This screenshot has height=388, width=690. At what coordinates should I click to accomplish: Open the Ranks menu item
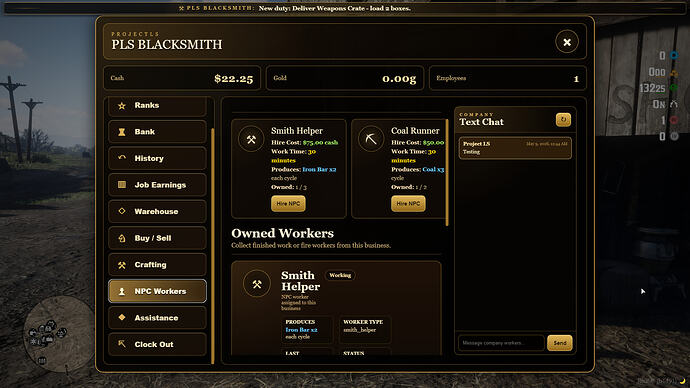(x=157, y=106)
